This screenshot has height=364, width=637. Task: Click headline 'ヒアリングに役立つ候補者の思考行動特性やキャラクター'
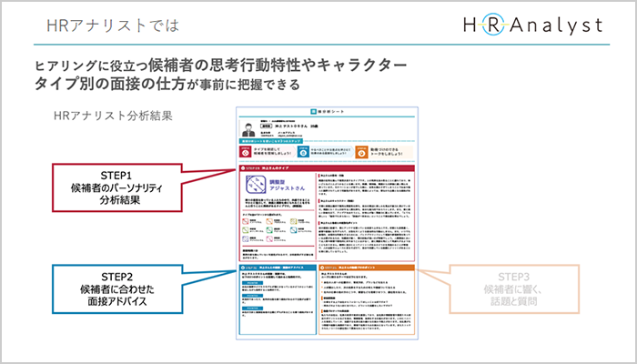click(x=221, y=65)
